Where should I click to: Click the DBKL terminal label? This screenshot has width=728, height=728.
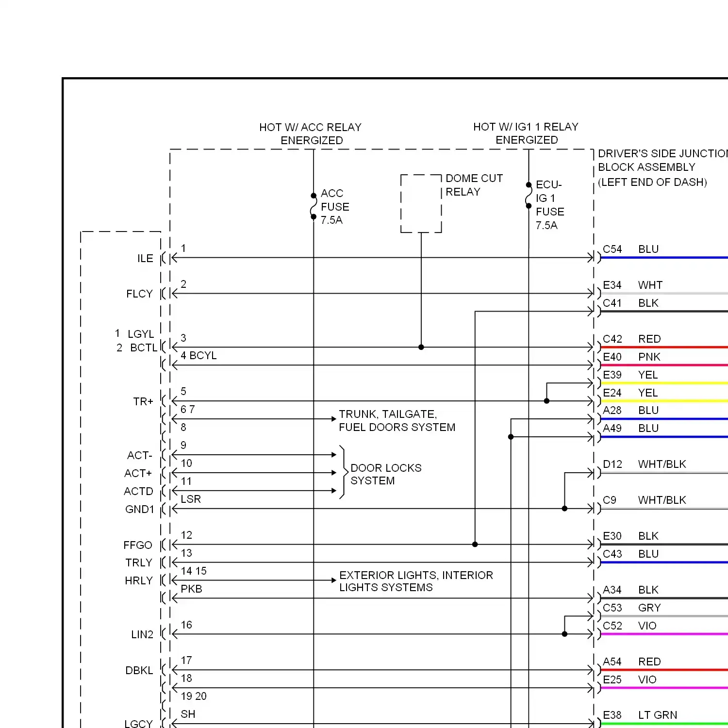click(x=139, y=670)
